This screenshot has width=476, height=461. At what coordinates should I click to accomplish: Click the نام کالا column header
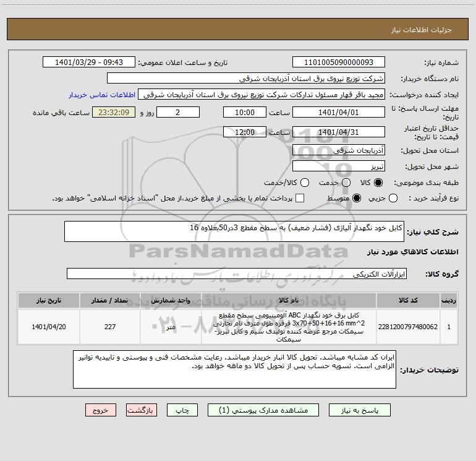click(289, 300)
